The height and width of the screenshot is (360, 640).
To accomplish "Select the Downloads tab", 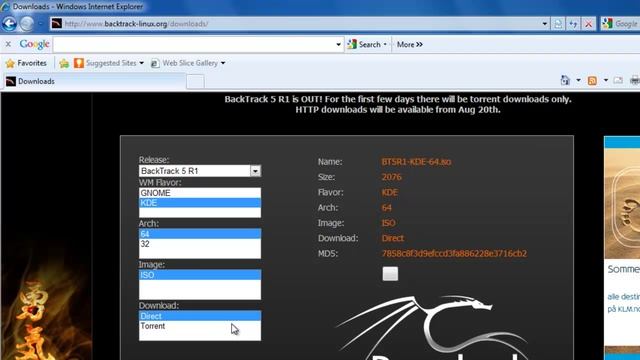I will tap(94, 81).
